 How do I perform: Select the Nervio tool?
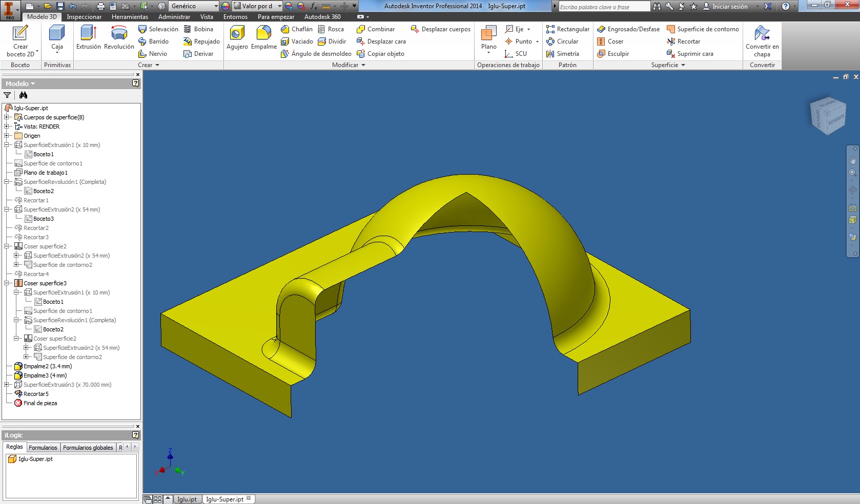coord(153,54)
